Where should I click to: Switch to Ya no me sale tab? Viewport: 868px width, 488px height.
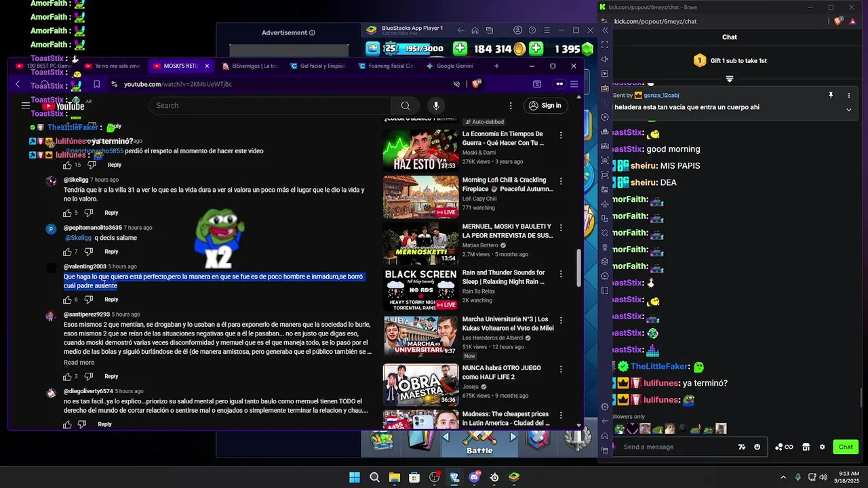click(113, 66)
